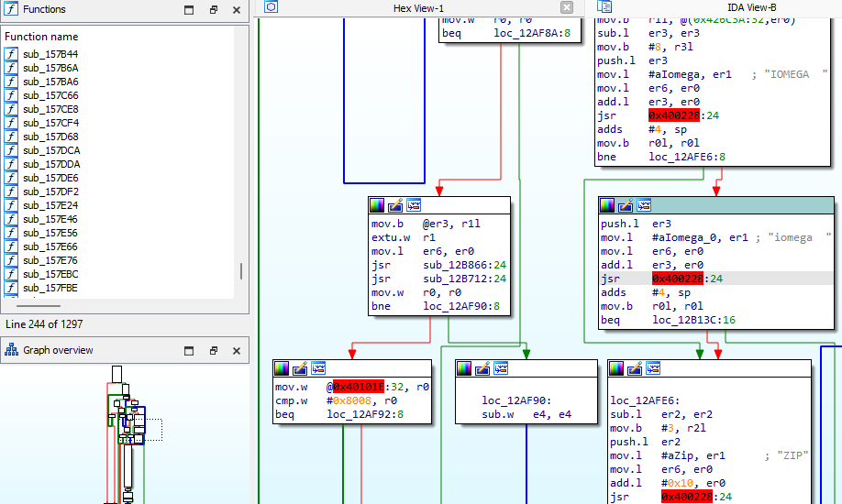Click the Graph overview panel icon
The image size is (842, 504).
11,350
